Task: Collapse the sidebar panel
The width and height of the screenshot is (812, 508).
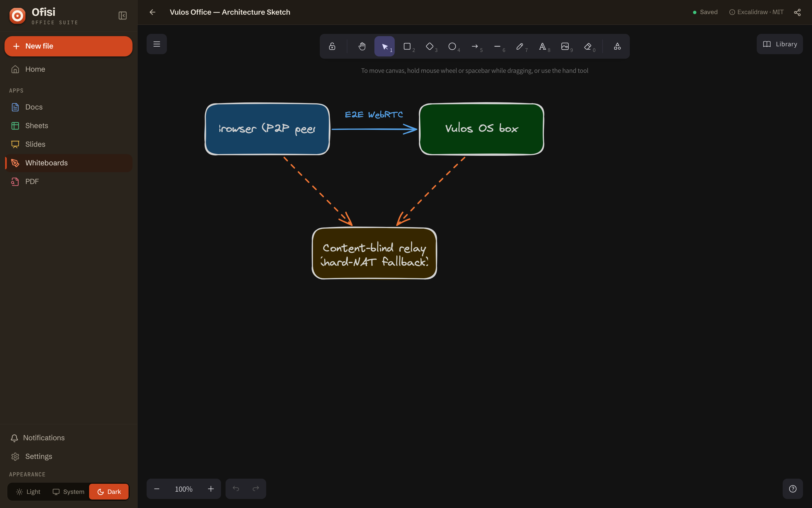Action: click(x=122, y=16)
